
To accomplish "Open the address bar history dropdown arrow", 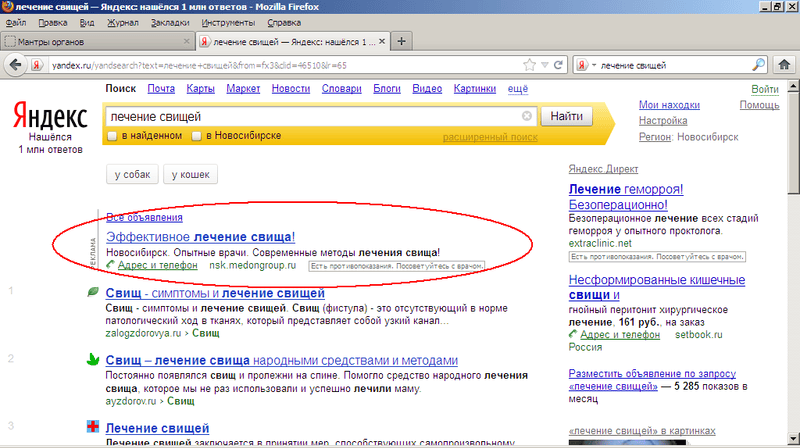I will click(545, 65).
